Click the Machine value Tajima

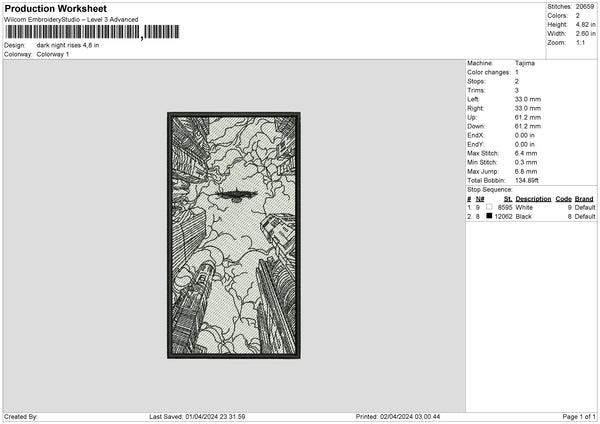coord(525,63)
